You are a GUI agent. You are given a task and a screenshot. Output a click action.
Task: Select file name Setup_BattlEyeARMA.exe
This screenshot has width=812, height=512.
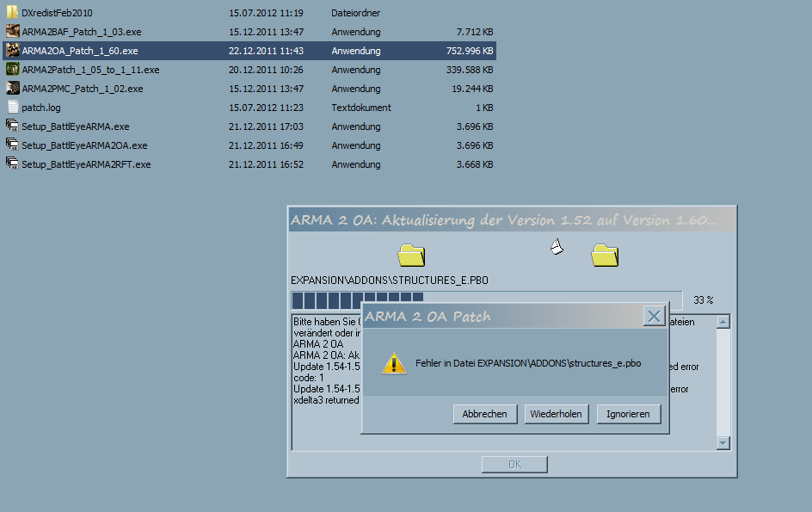coord(76,126)
